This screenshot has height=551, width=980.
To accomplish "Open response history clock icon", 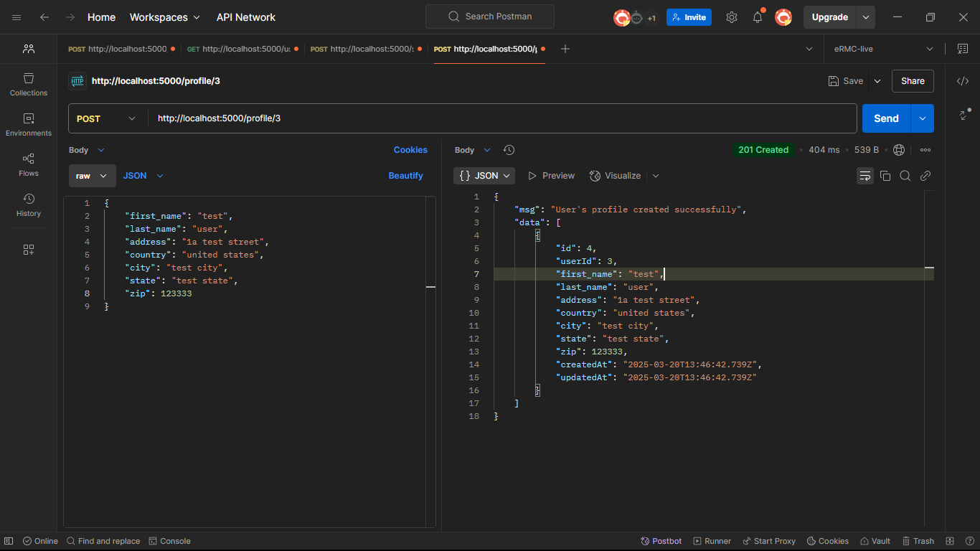I will pyautogui.click(x=509, y=150).
